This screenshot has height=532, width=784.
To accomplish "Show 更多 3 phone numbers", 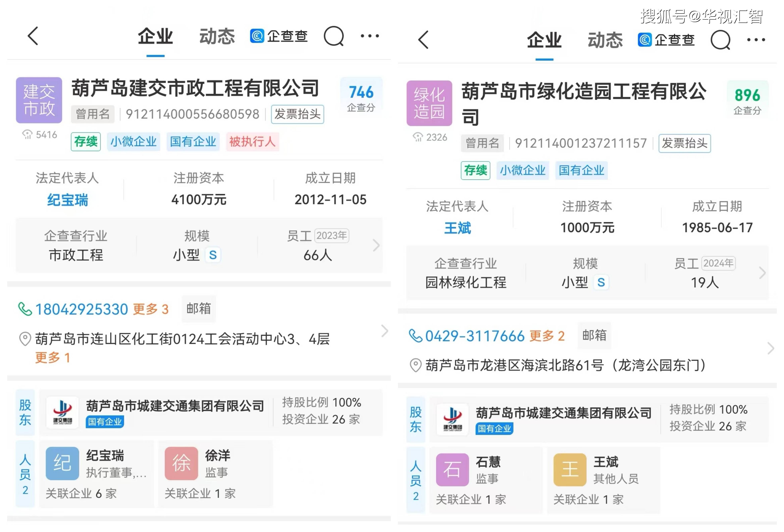I will pyautogui.click(x=151, y=309).
